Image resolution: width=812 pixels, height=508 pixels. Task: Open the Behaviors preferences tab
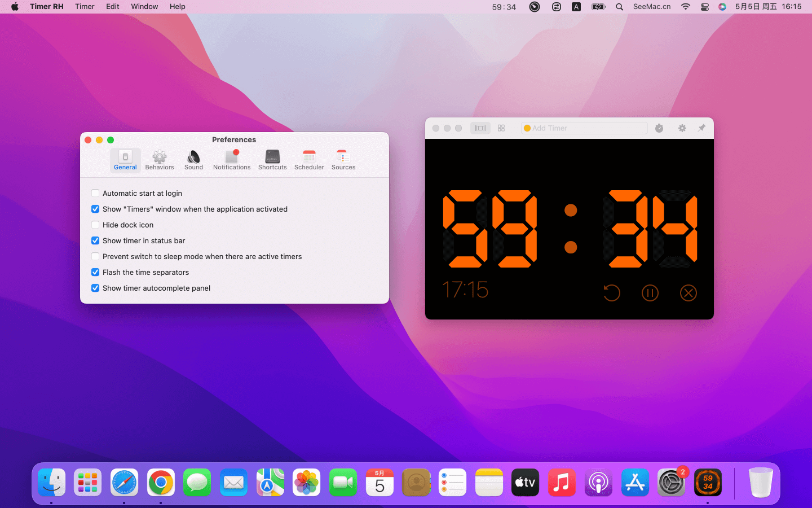pos(160,160)
